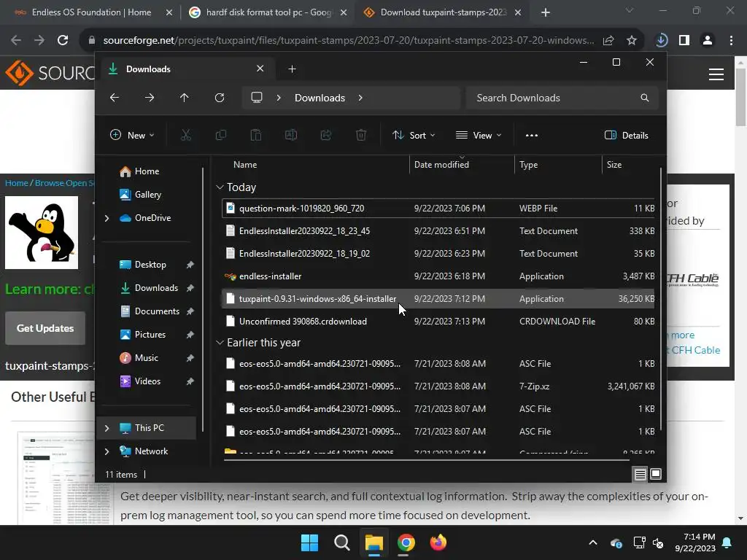Select Unconfirmed 390868.crdownload file
The width and height of the screenshot is (747, 560).
coord(438,322)
